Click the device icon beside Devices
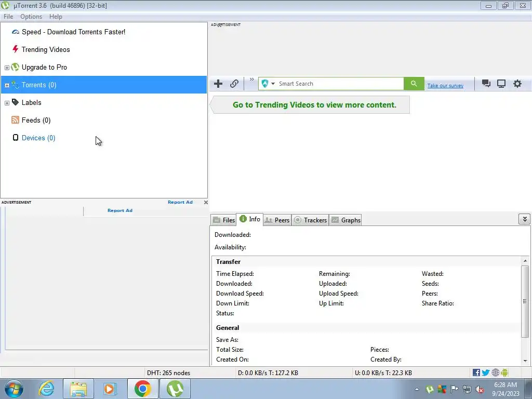 [x=15, y=137]
